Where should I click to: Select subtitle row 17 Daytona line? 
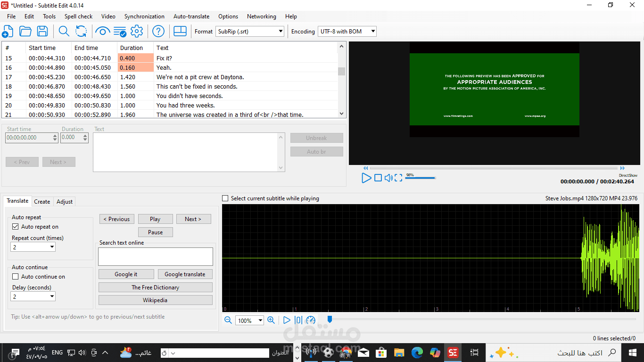coord(170,77)
